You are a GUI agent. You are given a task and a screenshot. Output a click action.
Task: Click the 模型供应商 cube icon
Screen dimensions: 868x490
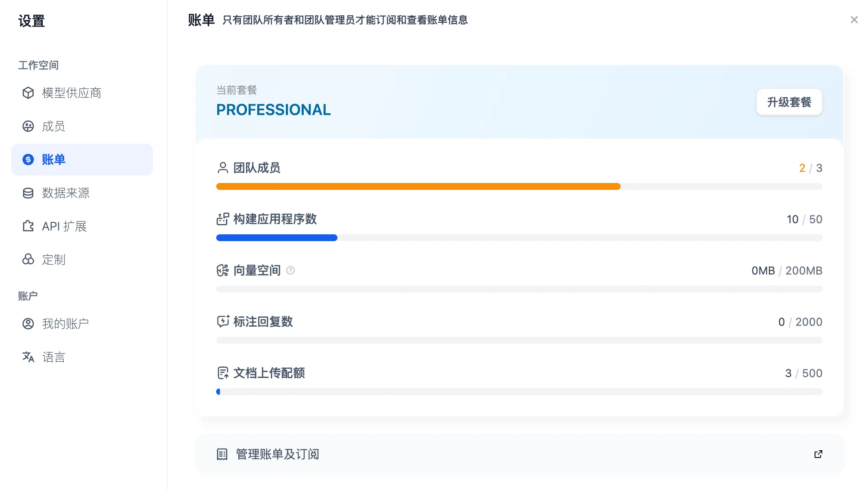coord(28,93)
